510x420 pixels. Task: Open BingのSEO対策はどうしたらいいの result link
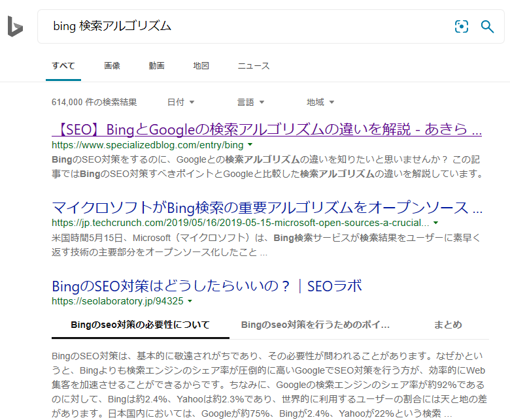pos(207,286)
